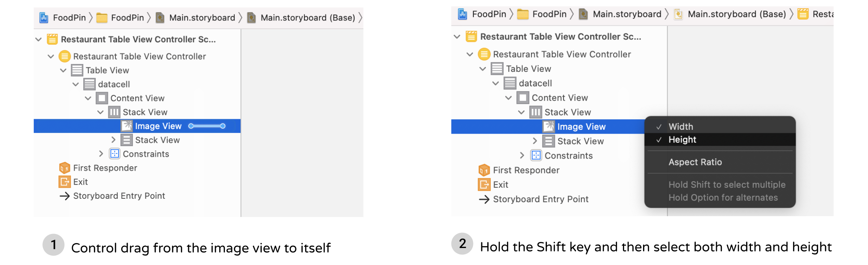
Task: Toggle the Height constraint checkmark option
Action: click(682, 140)
